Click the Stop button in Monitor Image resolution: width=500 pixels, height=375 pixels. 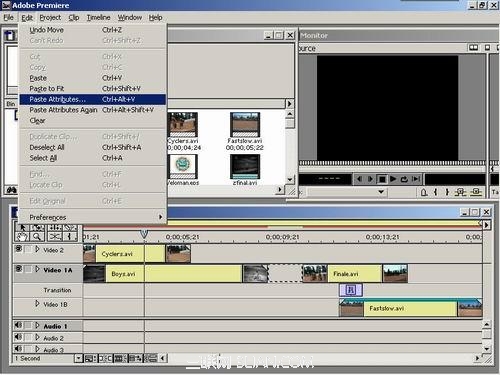[x=382, y=179]
